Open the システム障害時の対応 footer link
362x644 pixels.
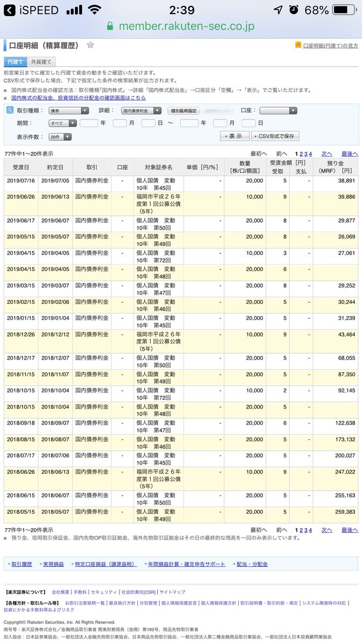point(323,603)
